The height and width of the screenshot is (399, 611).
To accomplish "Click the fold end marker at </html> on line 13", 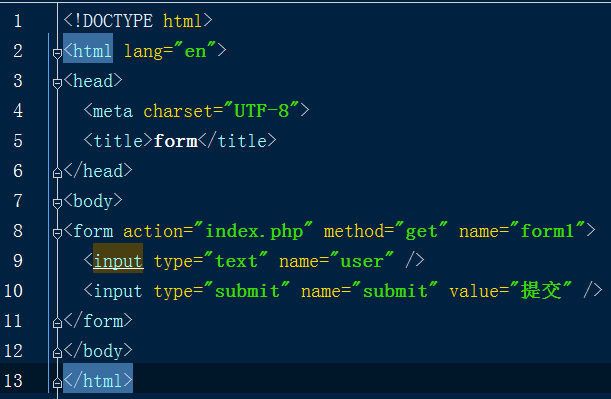I will (57, 383).
